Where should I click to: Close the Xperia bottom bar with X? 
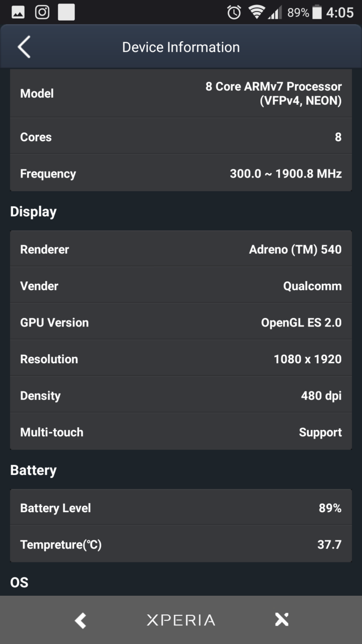(282, 620)
